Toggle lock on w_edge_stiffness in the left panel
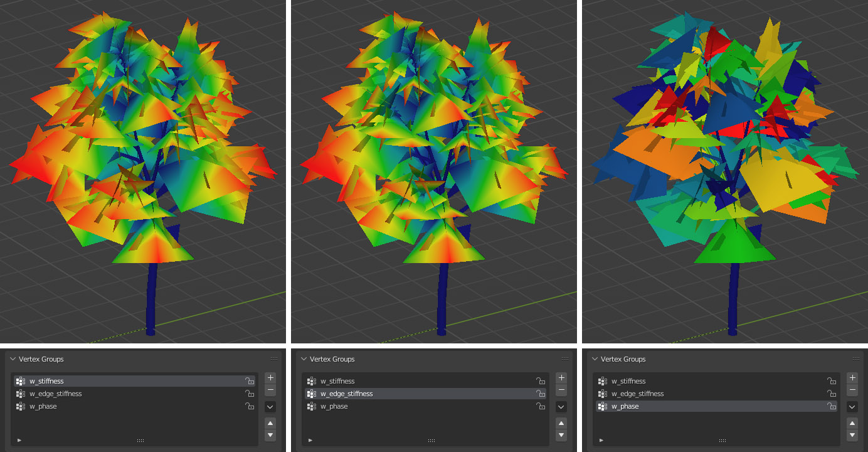Image resolution: width=868 pixels, height=452 pixels. [x=250, y=394]
